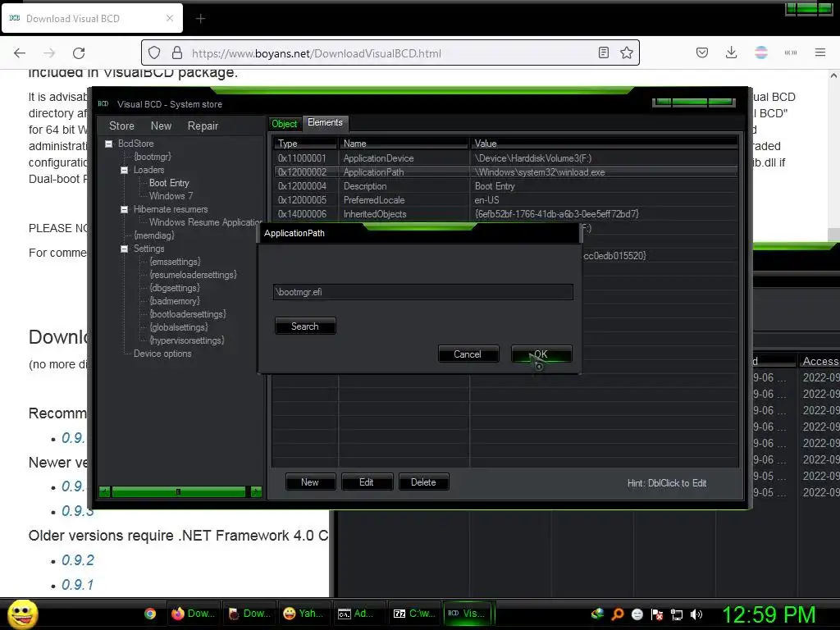This screenshot has width=840, height=630.
Task: Select {bootmgr} in the tree
Action: pyautogui.click(x=153, y=157)
